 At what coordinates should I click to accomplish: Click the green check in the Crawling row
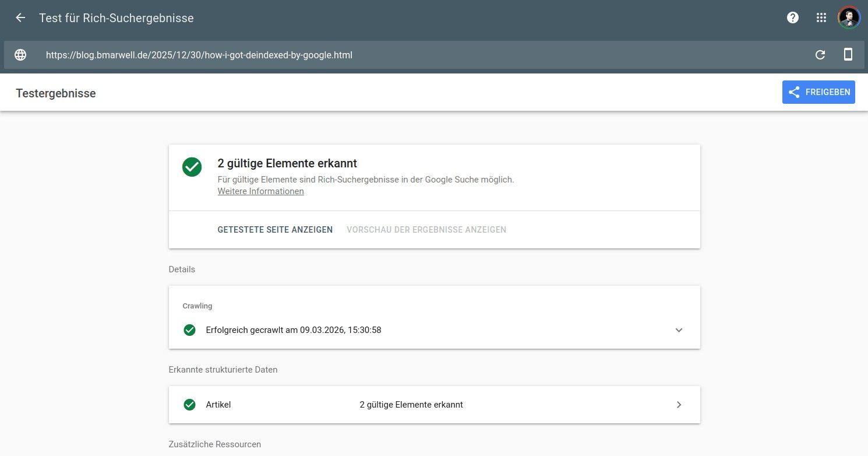click(x=189, y=330)
